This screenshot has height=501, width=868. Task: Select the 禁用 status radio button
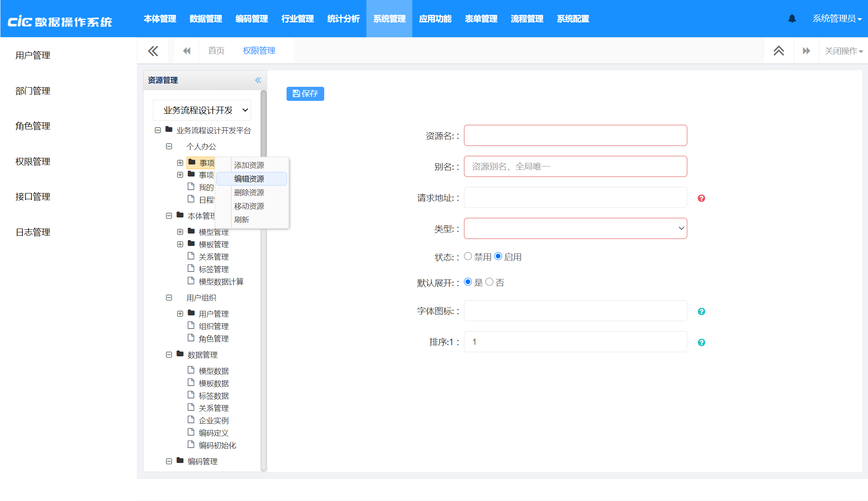point(468,256)
